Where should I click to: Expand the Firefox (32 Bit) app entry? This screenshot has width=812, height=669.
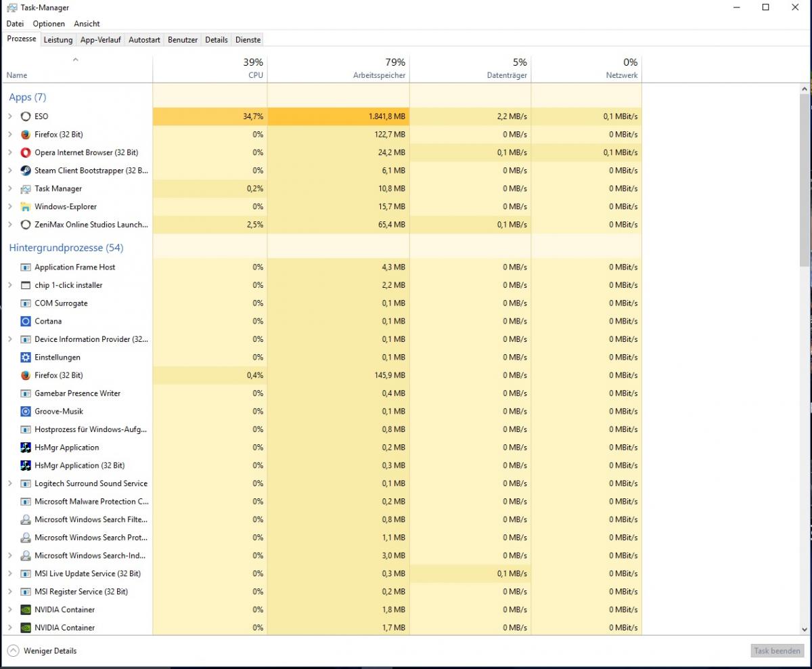pos(9,135)
